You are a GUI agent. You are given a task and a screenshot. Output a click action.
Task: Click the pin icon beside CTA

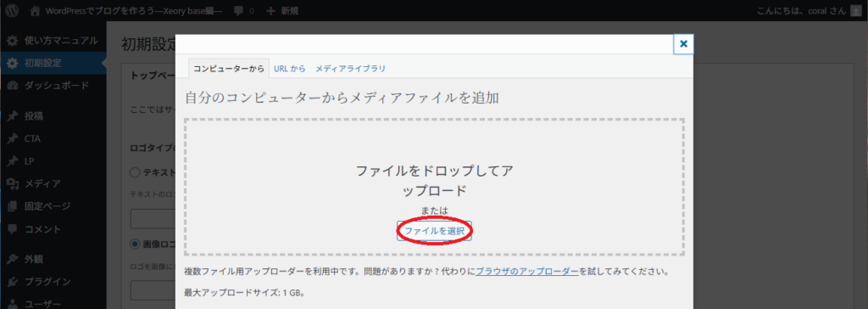coord(12,138)
